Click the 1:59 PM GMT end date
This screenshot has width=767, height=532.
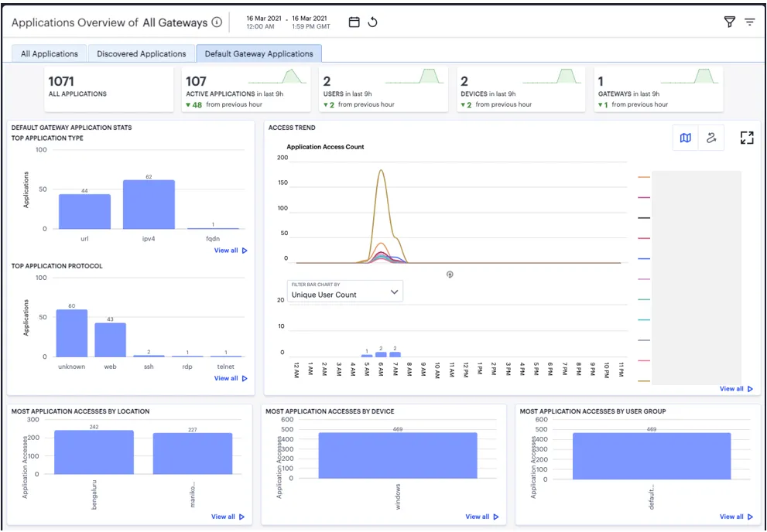pos(311,26)
